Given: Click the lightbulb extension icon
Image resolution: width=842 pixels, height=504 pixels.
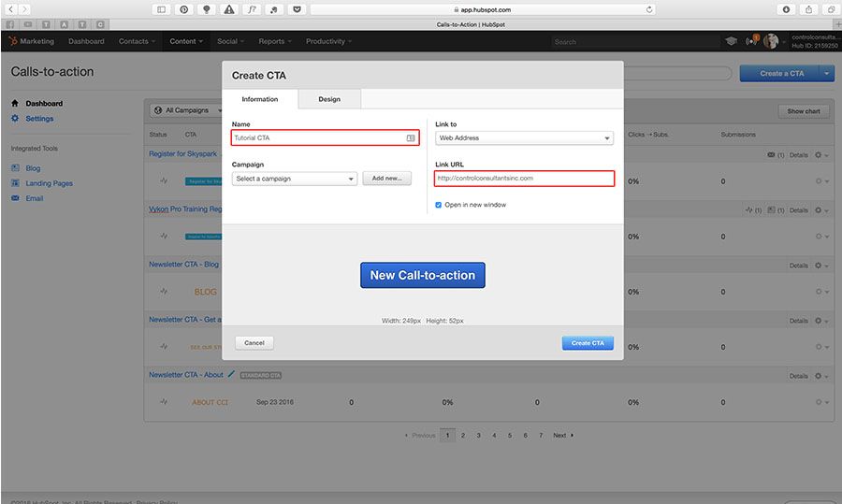Looking at the screenshot, I should pyautogui.click(x=206, y=9).
